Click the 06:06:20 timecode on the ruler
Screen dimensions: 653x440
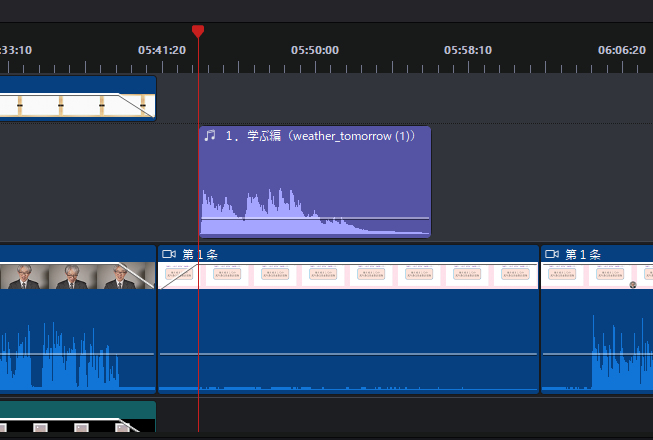[621, 49]
